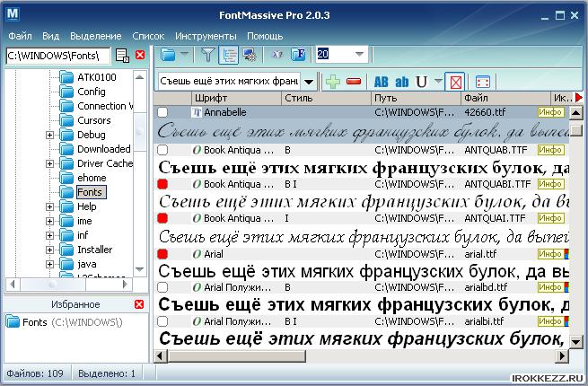Apply uppercase AB preview text

click(x=381, y=82)
